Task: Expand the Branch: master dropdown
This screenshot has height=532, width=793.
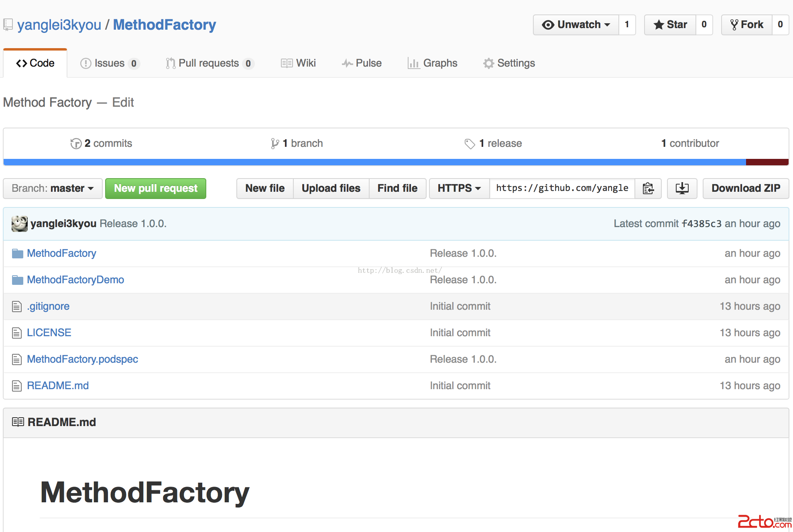Action: tap(53, 188)
